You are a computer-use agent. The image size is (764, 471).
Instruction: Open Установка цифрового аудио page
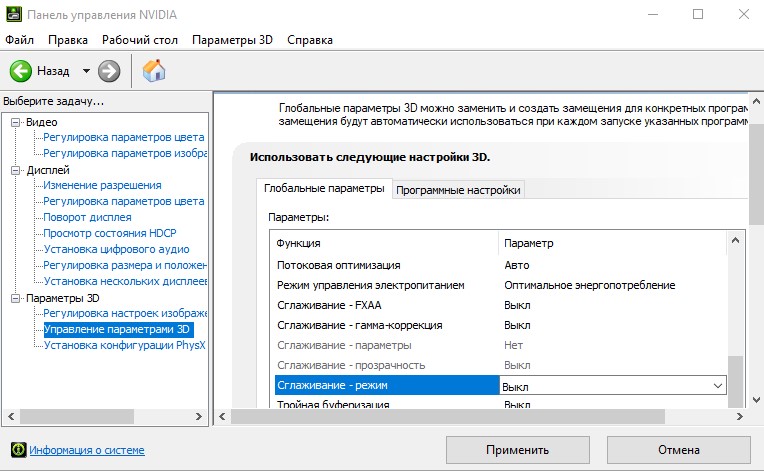[x=116, y=249]
